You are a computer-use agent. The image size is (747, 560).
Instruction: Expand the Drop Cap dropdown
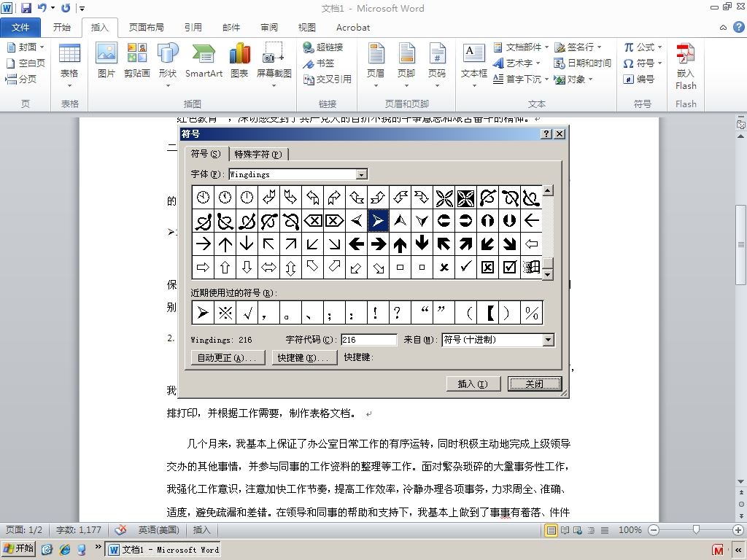tap(546, 79)
